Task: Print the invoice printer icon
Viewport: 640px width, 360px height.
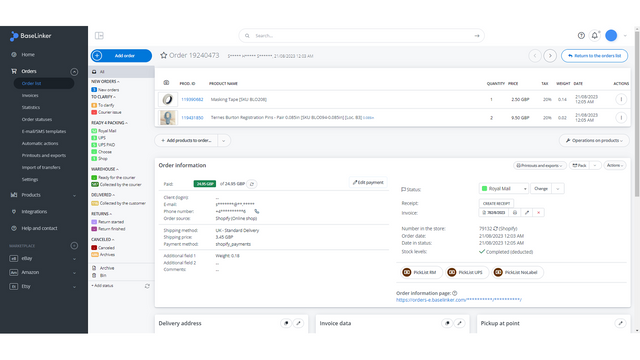Action: 515,213
